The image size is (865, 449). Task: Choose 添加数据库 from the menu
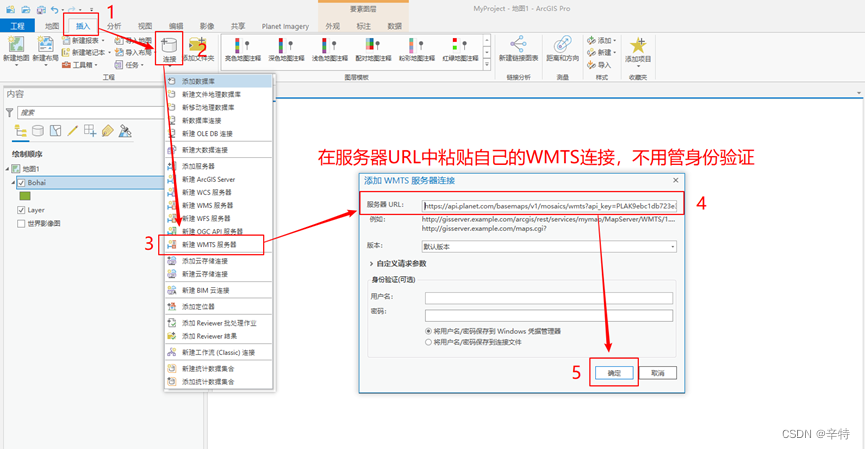pyautogui.click(x=219, y=81)
